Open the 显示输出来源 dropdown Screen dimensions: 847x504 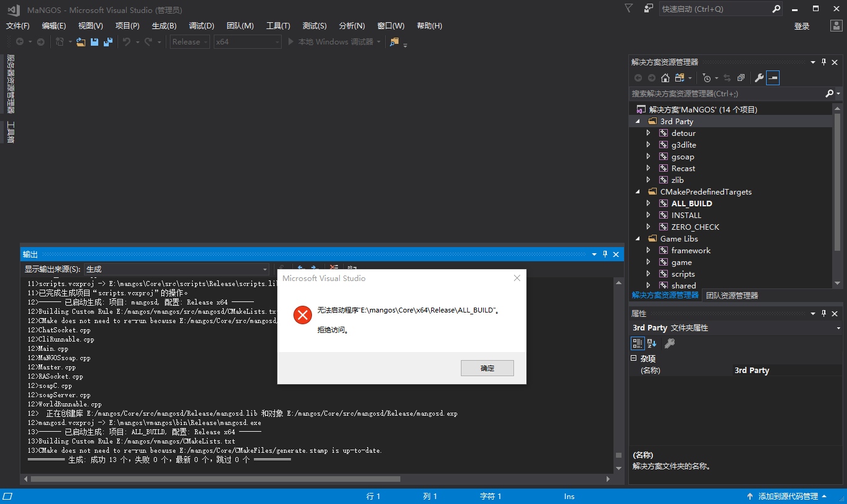click(177, 269)
